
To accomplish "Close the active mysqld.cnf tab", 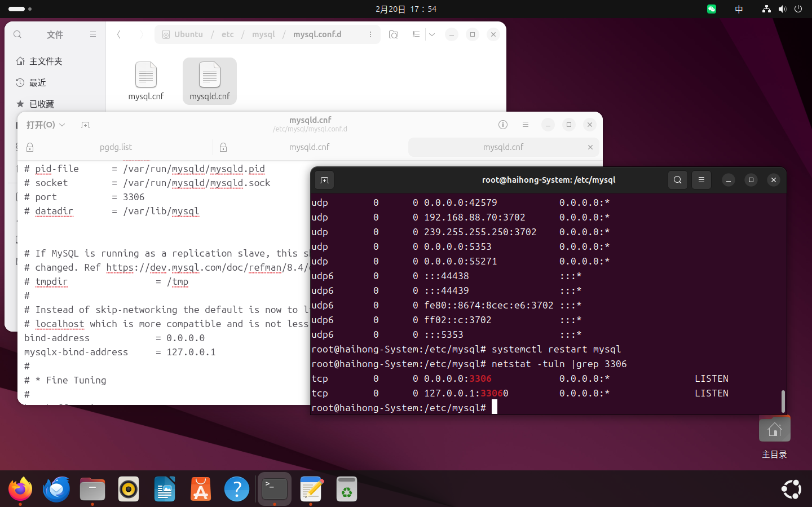I will 590,147.
